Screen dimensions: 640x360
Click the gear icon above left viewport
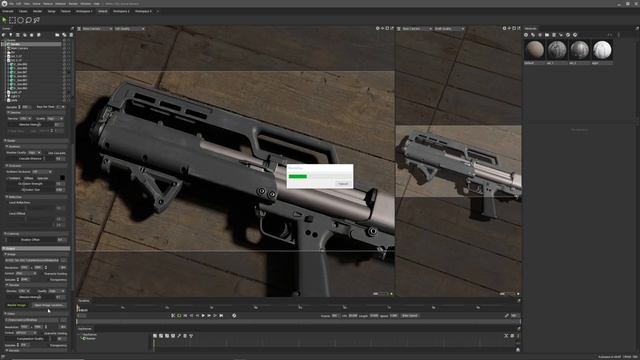pos(378,29)
